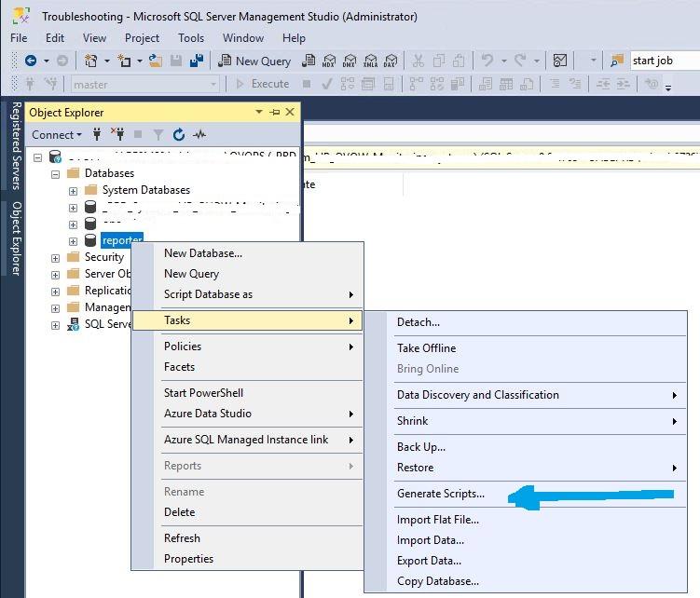Select Start PowerShell menu item
Image resolution: width=700 pixels, height=598 pixels.
[248, 393]
